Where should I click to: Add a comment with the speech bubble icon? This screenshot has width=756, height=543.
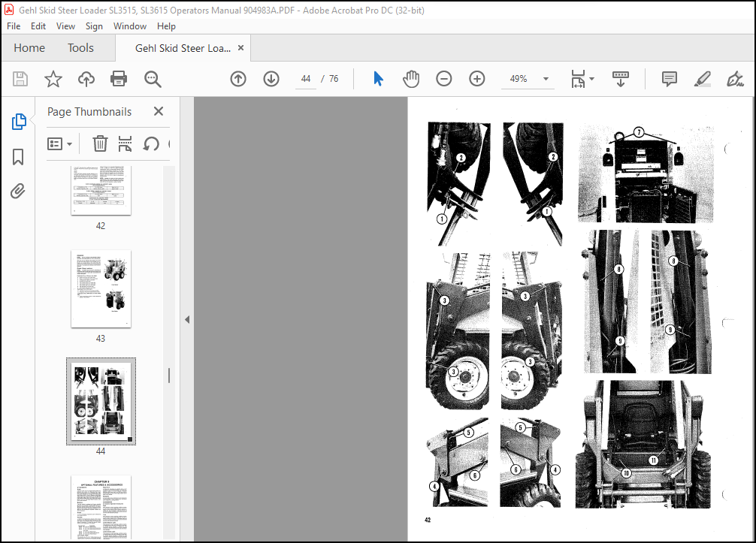(x=670, y=79)
